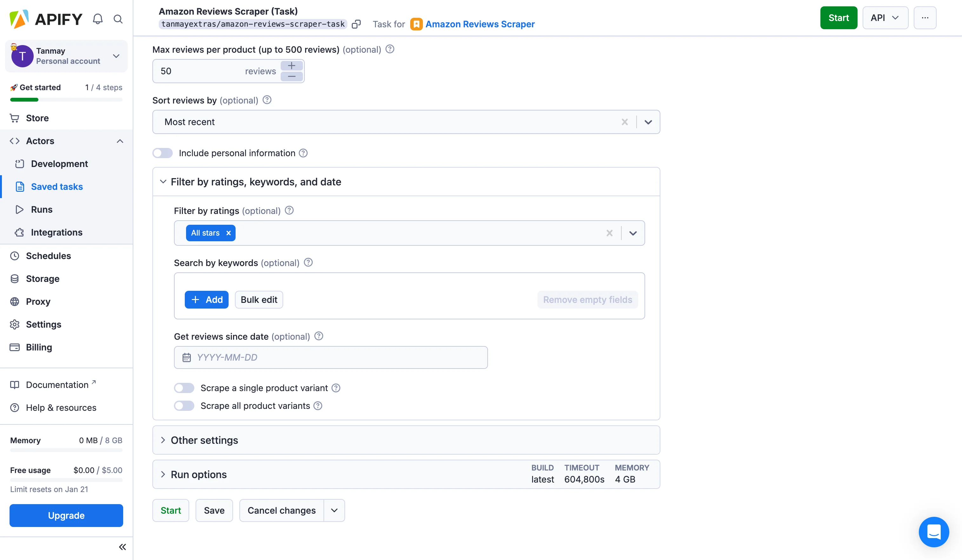Image resolution: width=962 pixels, height=560 pixels.
Task: Remove the All stars tag
Action: 228,233
